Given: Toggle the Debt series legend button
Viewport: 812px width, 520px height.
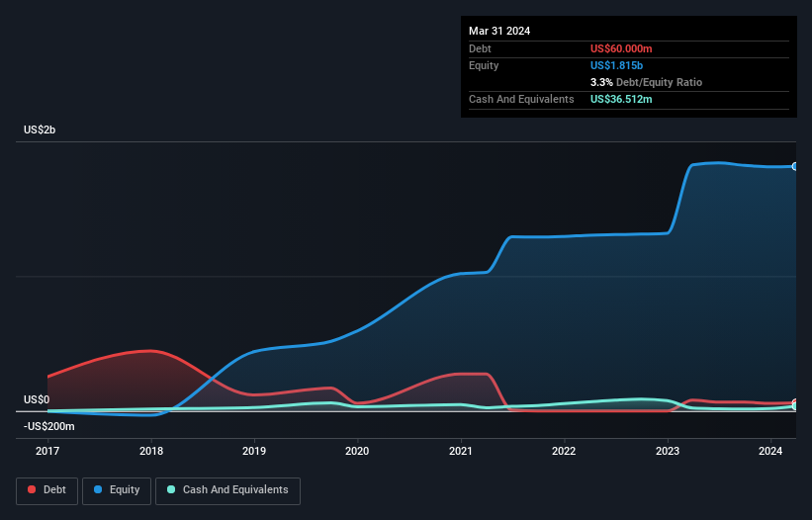Looking at the screenshot, I should [47, 490].
